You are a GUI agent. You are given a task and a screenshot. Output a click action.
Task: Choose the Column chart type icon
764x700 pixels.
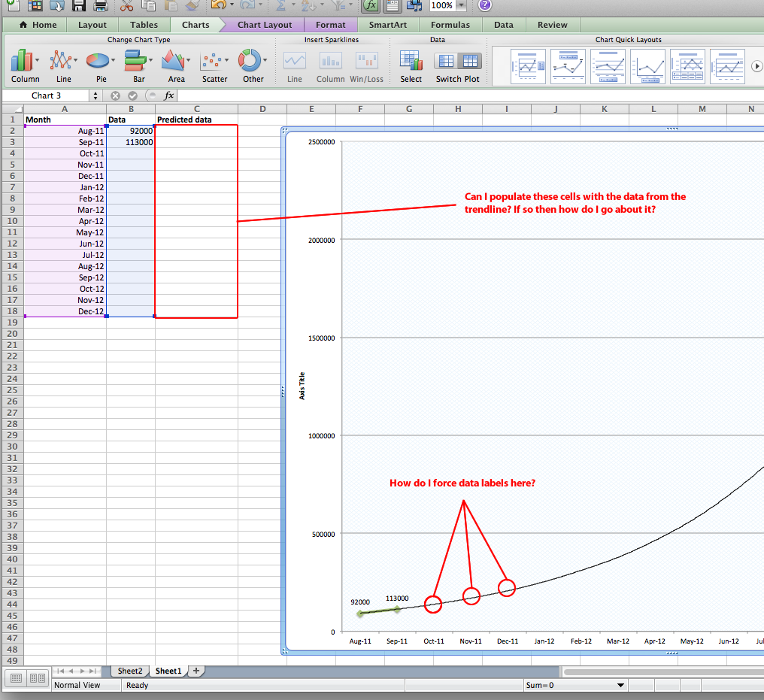click(x=21, y=60)
